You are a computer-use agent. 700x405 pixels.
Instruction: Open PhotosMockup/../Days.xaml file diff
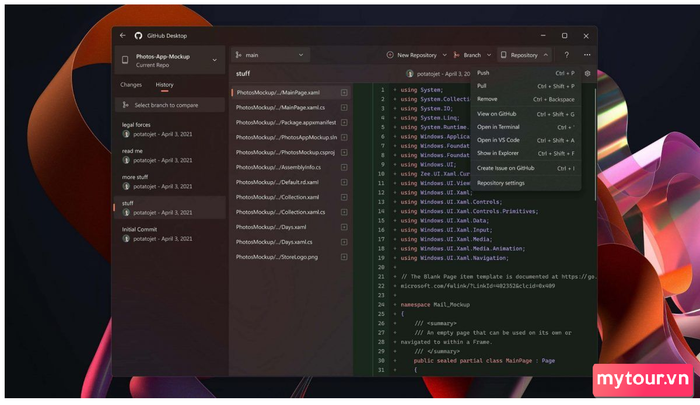tap(291, 227)
